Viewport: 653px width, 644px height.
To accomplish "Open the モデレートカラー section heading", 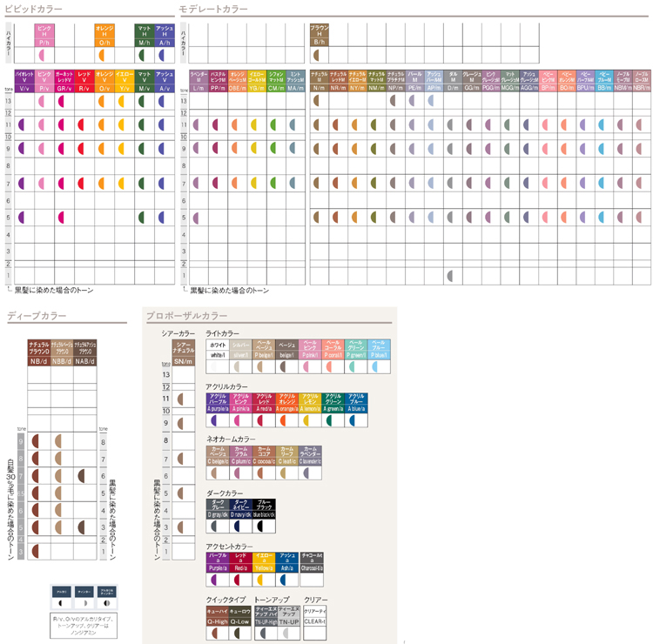I will (213, 9).
